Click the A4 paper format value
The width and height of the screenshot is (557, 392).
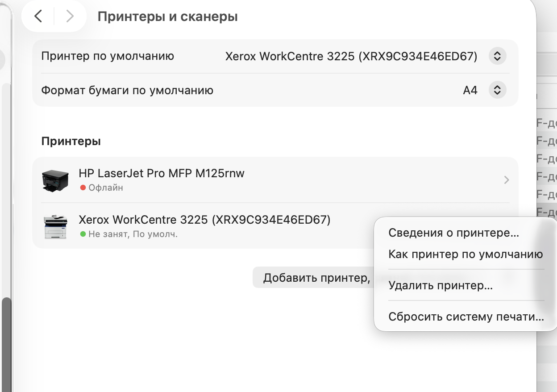(470, 91)
